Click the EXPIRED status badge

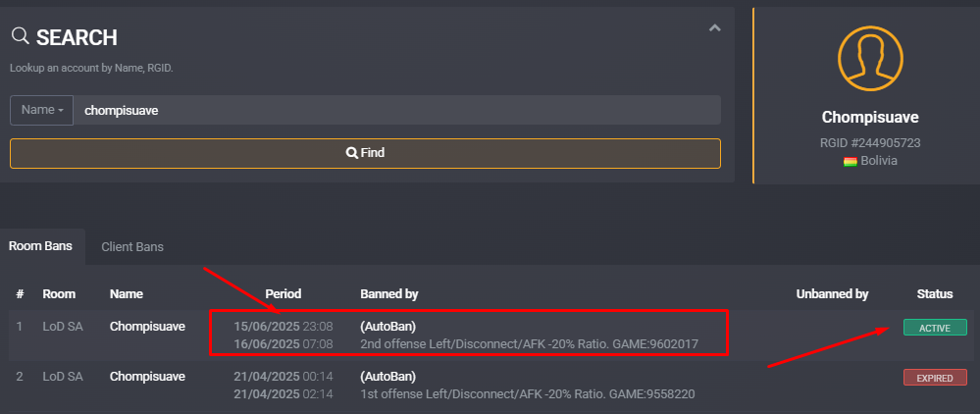934,378
